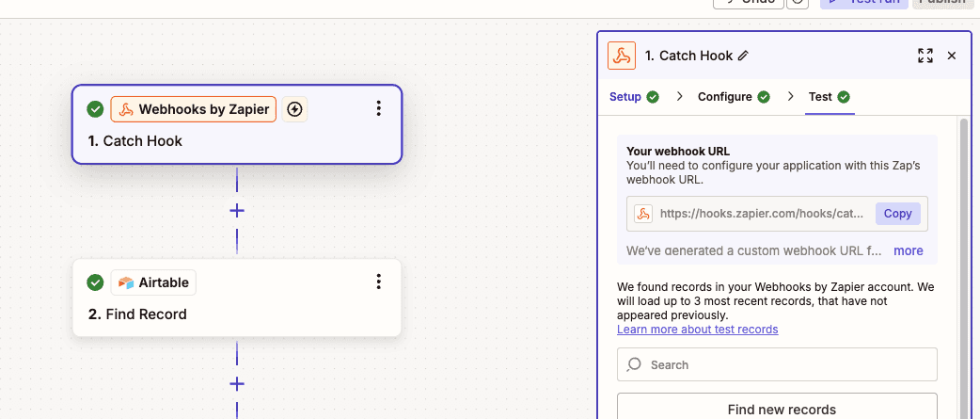Open Learn more about test records
980x419 pixels.
click(698, 329)
